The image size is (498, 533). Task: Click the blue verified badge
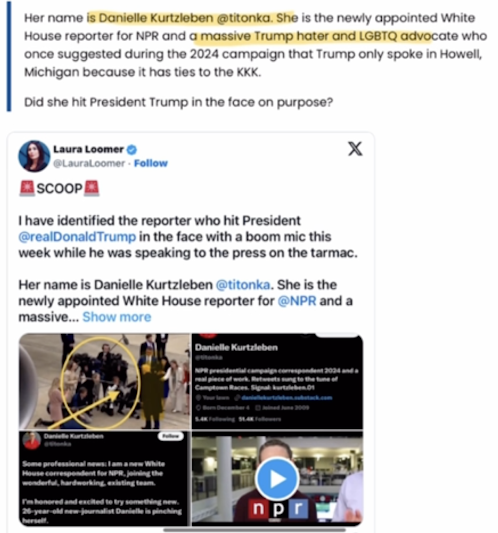pos(132,149)
